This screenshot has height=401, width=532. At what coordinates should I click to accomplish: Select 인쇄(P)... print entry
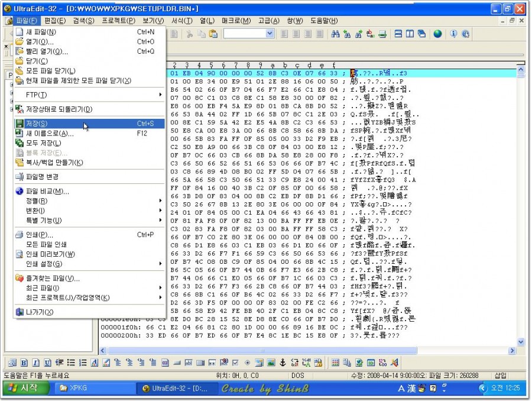(90, 235)
